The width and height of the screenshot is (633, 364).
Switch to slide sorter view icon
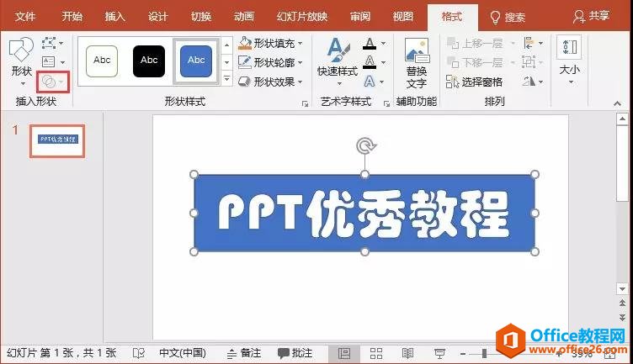click(375, 354)
